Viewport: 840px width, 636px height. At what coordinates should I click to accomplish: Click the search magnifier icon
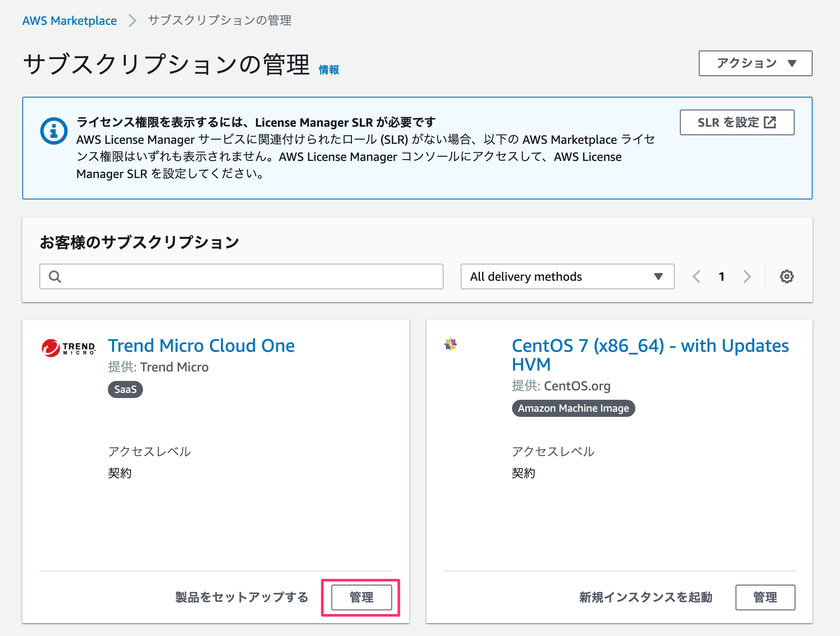(x=55, y=277)
